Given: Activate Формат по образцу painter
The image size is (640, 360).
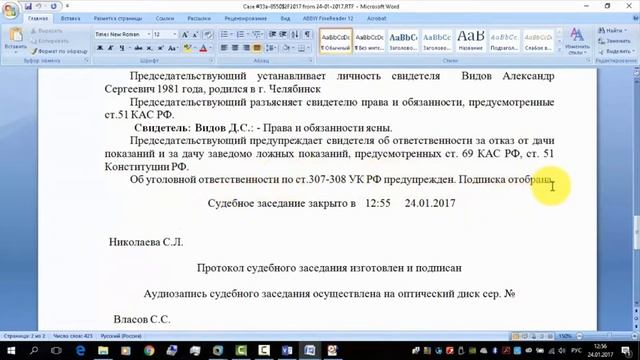Looking at the screenshot, I should [59, 51].
